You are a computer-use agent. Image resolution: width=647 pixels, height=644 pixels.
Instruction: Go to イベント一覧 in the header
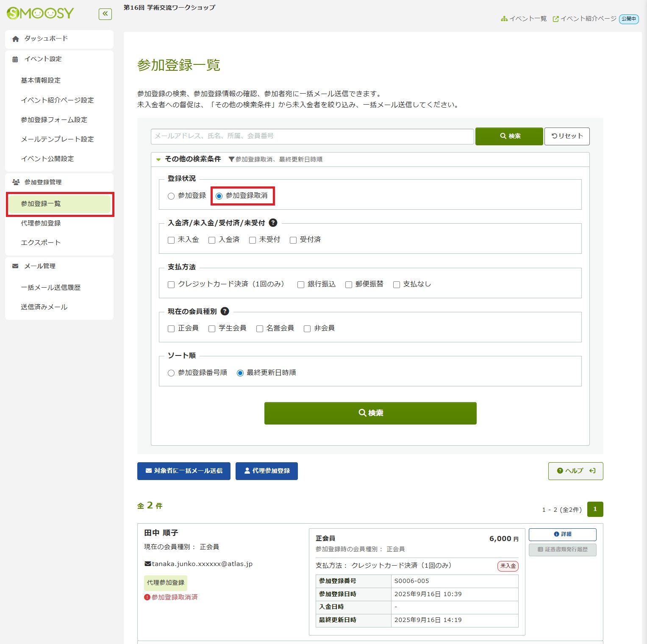click(524, 19)
